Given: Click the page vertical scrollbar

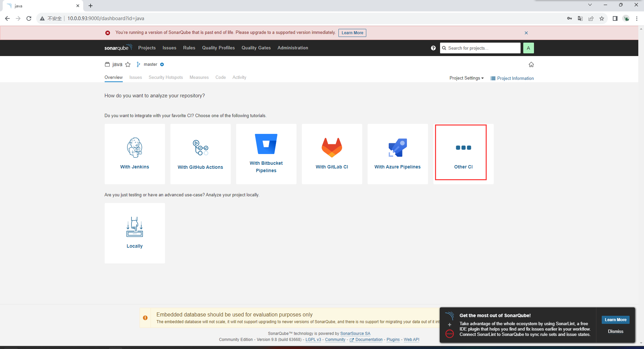Looking at the screenshot, I should [x=641, y=186].
